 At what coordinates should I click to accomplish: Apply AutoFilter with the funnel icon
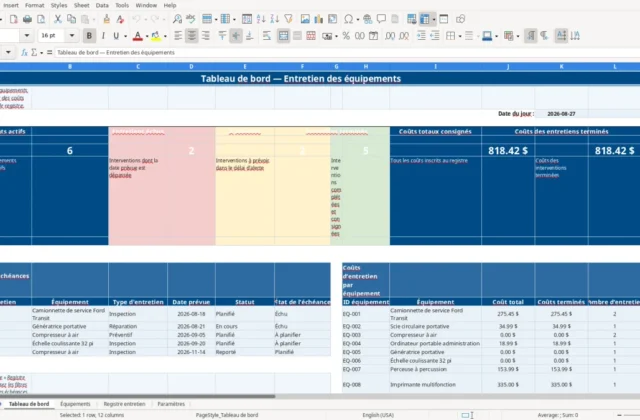point(289,19)
